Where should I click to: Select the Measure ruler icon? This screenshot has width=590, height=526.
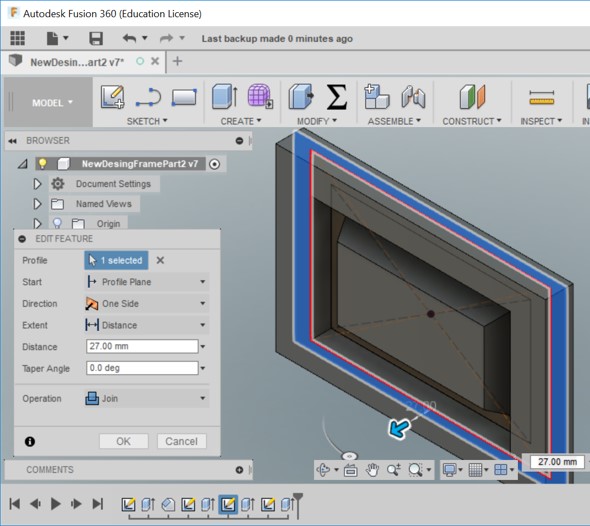[541, 97]
